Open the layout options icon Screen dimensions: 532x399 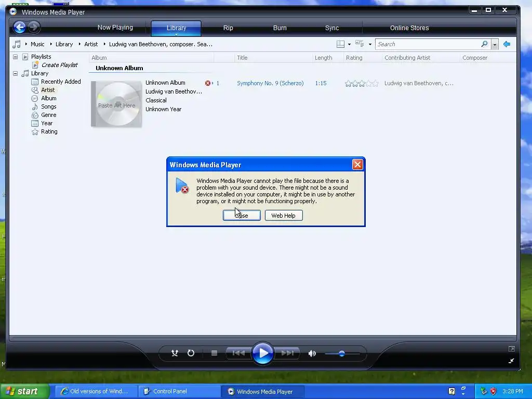pyautogui.click(x=340, y=44)
